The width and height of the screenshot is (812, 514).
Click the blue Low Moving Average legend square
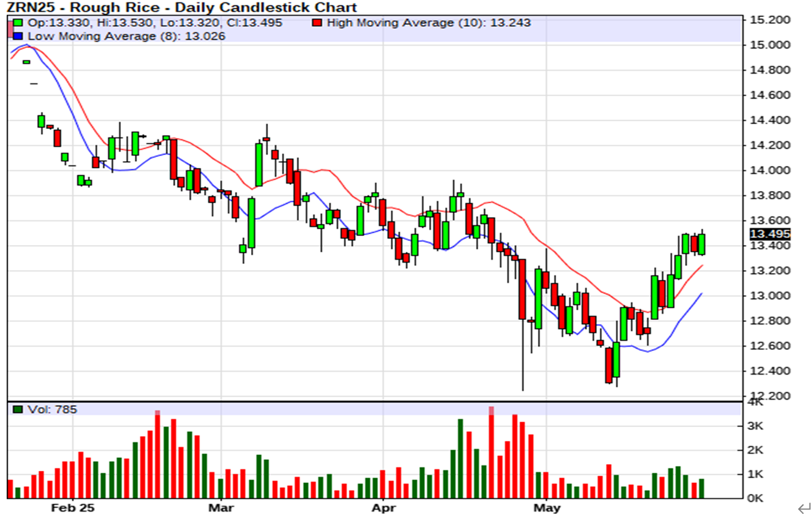pos(19,36)
